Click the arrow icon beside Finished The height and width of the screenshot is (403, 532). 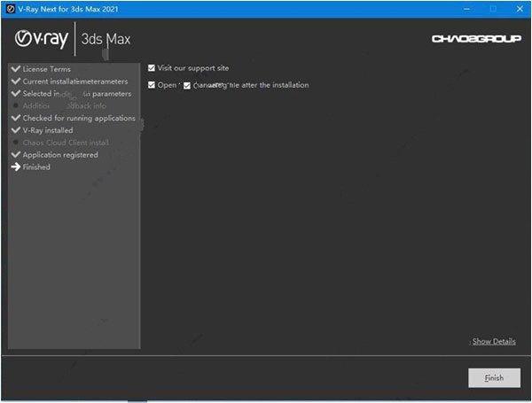16,167
